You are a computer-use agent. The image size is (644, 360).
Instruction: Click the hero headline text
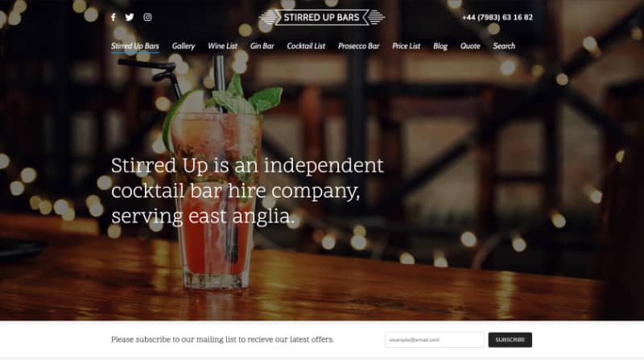[247, 191]
